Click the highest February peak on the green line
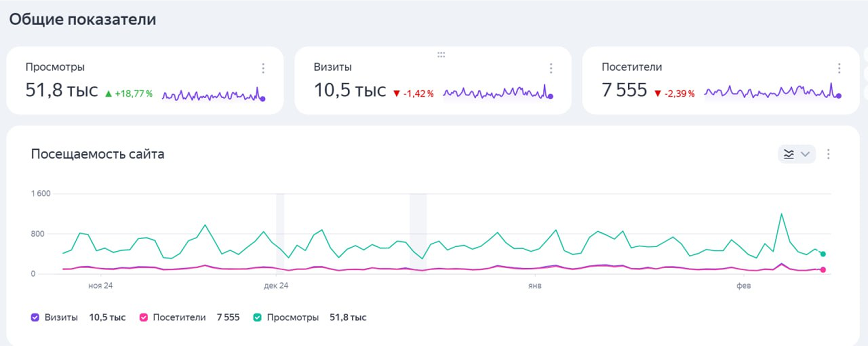This screenshot has height=346, width=868. pyautogui.click(x=781, y=214)
